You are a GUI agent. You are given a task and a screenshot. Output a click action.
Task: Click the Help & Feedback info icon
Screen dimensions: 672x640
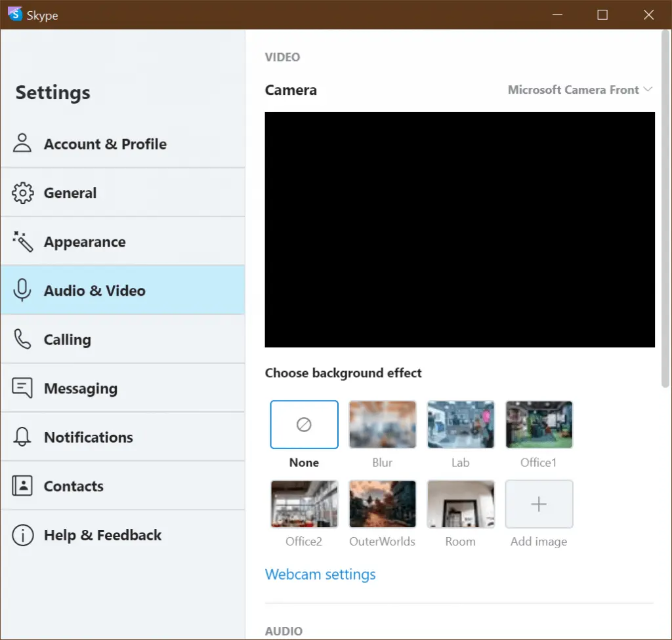[x=22, y=535]
